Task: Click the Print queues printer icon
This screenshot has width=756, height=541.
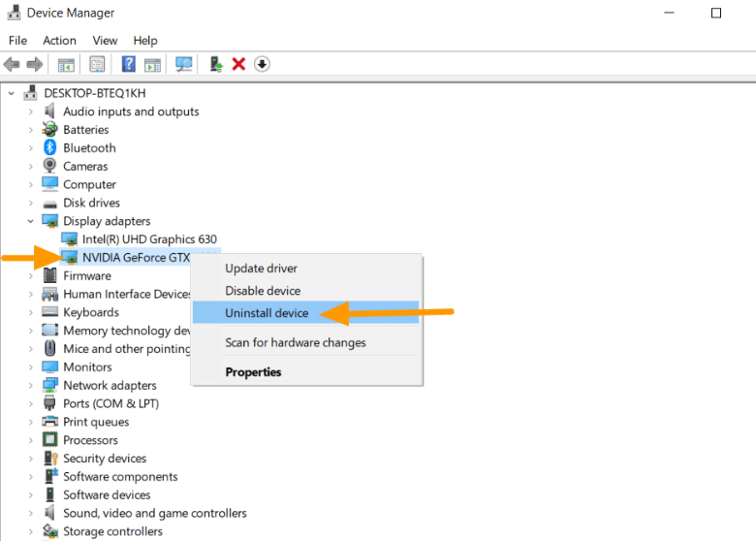Action: tap(49, 422)
